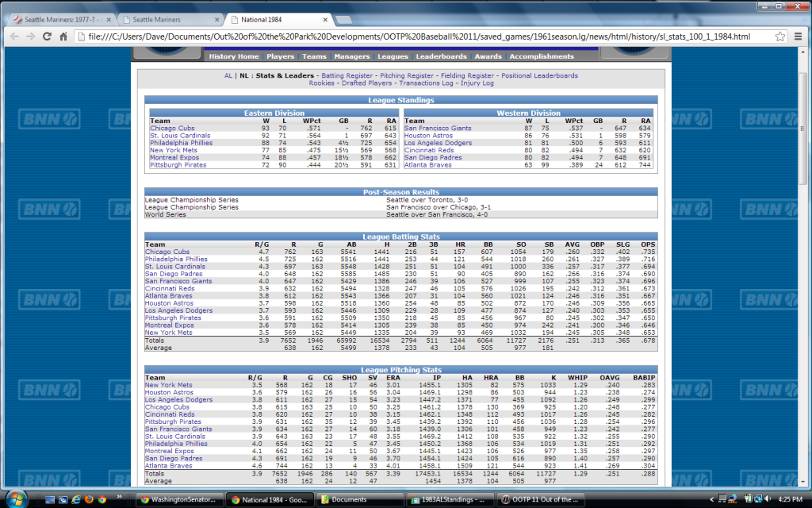Click the 'Seattle over San Francisco, 4-0' text
This screenshot has height=508, width=812.
click(x=437, y=214)
